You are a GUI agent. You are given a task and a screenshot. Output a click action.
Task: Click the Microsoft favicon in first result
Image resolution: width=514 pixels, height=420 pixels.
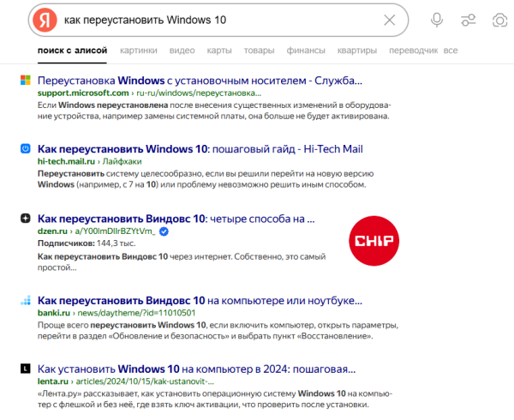26,80
